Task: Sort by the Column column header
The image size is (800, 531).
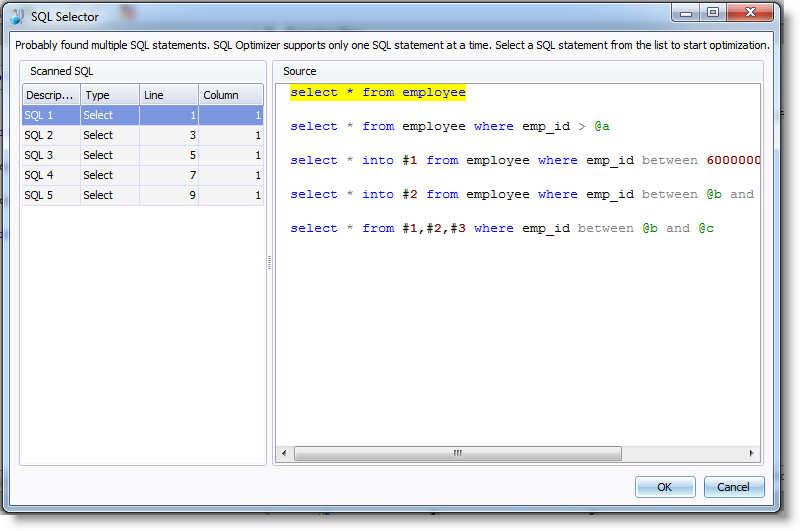Action: [231, 95]
